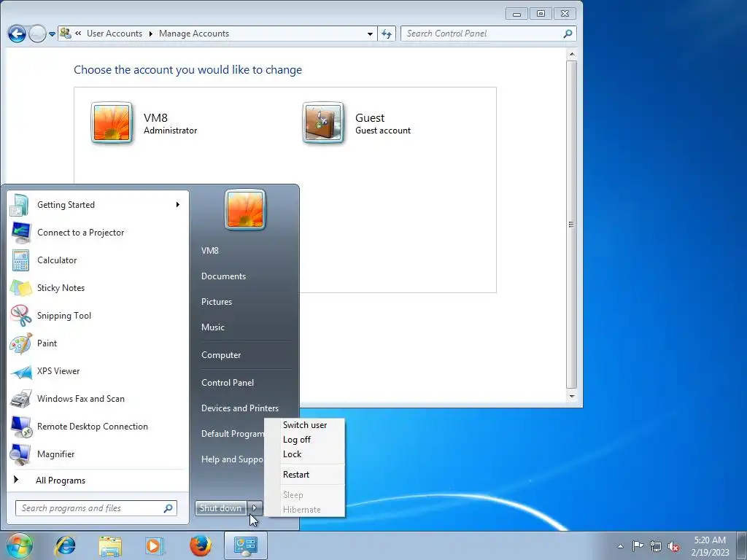Click User Accounts in the breadcrumb
This screenshot has width=747, height=560.
point(115,34)
